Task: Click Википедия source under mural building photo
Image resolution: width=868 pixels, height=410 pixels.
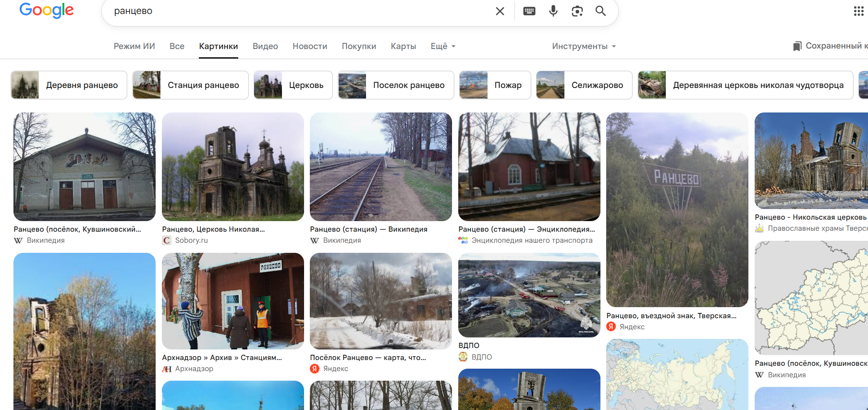Action: (x=46, y=240)
